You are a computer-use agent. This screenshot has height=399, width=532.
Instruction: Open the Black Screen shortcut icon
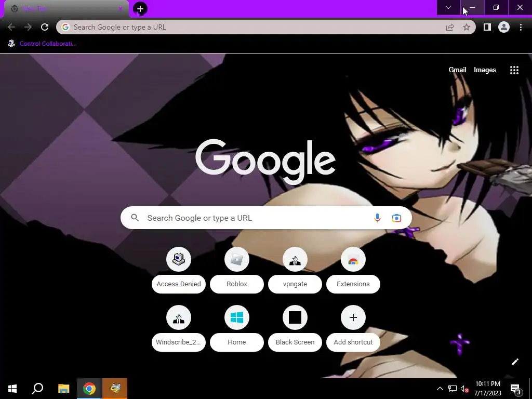coord(295,317)
